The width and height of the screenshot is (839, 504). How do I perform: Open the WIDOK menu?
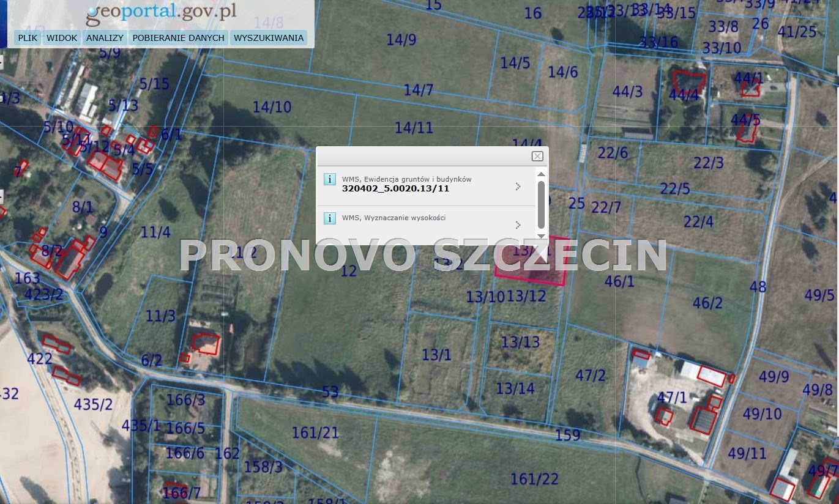tap(62, 38)
